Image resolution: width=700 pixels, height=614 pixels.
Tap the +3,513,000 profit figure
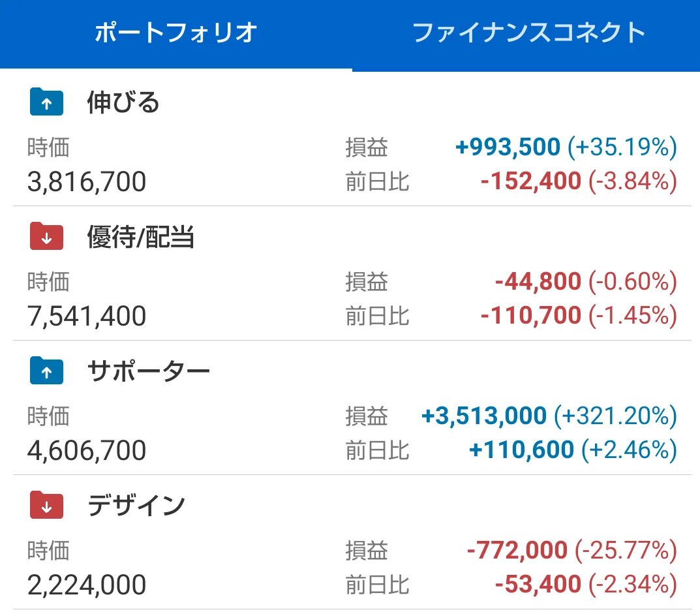point(484,416)
